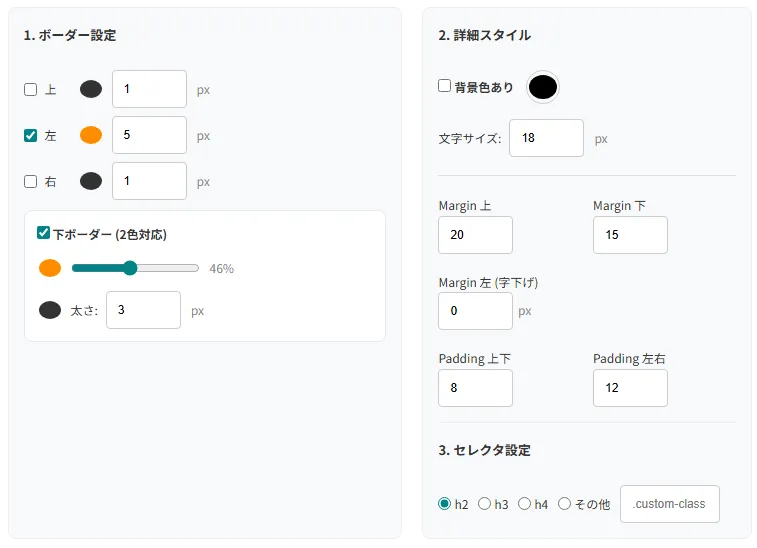
Task: Select the その他 radio button
Action: point(565,504)
